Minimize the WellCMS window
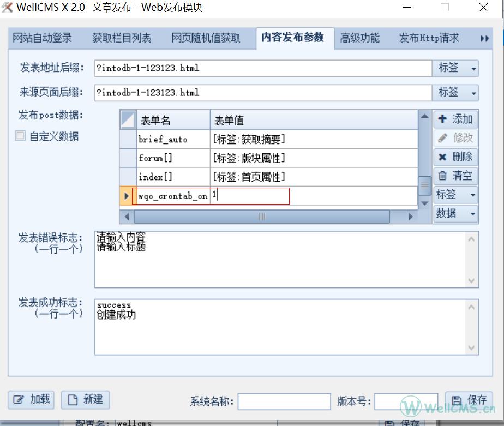This screenshot has width=504, height=426. pos(407,8)
